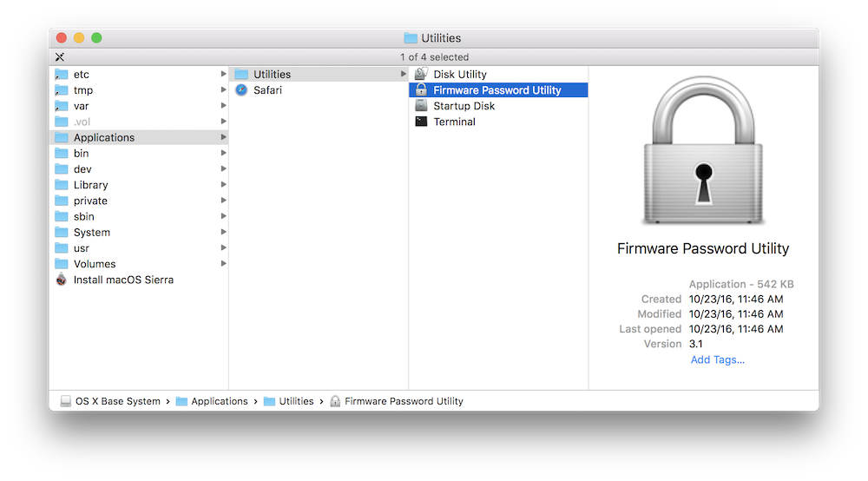Click the Safari compass icon
Screen dimensions: 868x481
click(241, 90)
